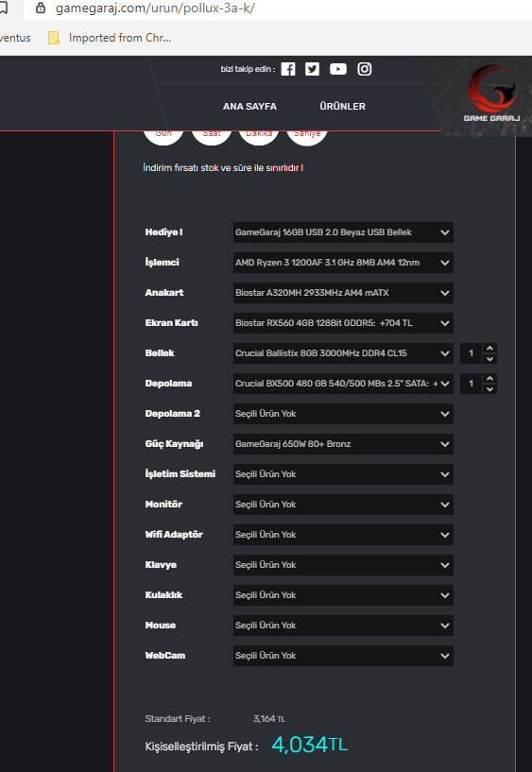Open the İşlemci dropdown with Ryzen 3 1200AF

(343, 263)
